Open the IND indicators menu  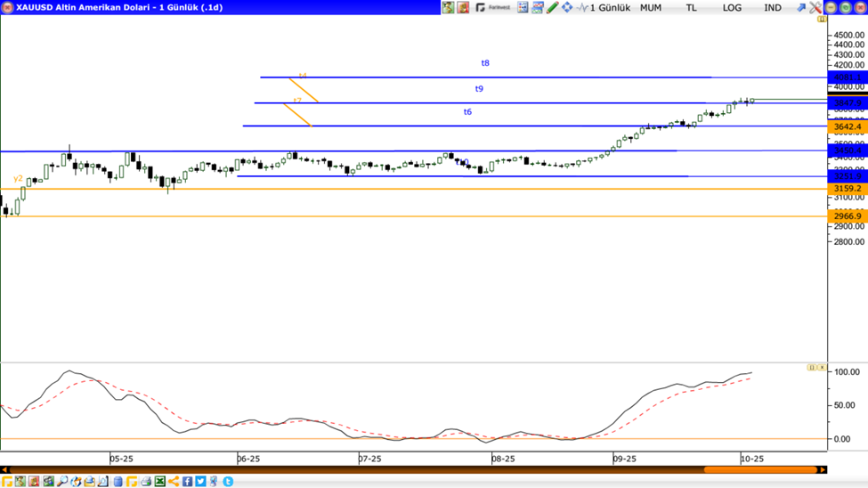tap(773, 7)
